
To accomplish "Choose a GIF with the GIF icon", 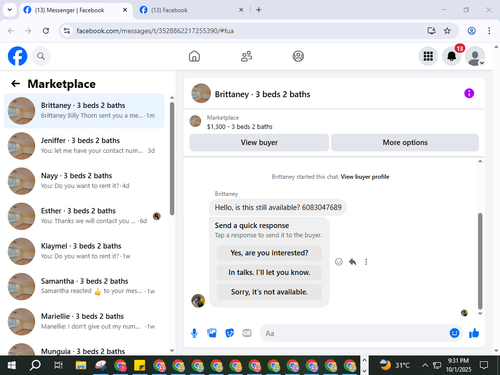I will (x=247, y=333).
